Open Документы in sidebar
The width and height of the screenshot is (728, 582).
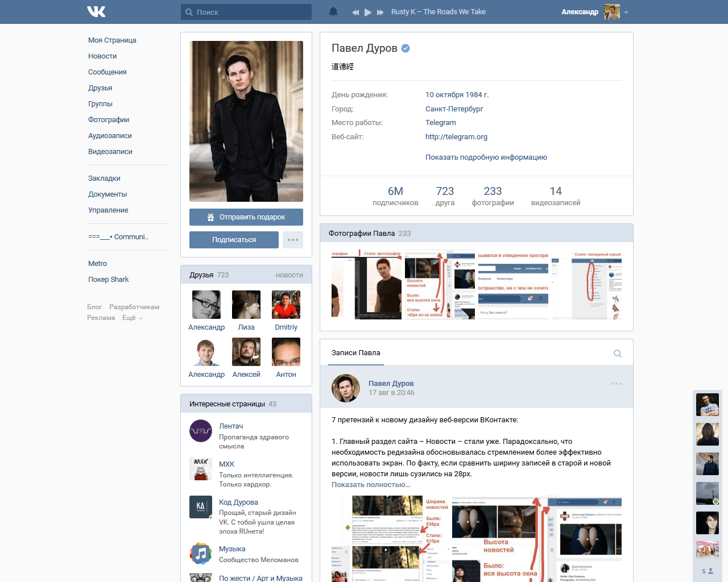(x=107, y=194)
